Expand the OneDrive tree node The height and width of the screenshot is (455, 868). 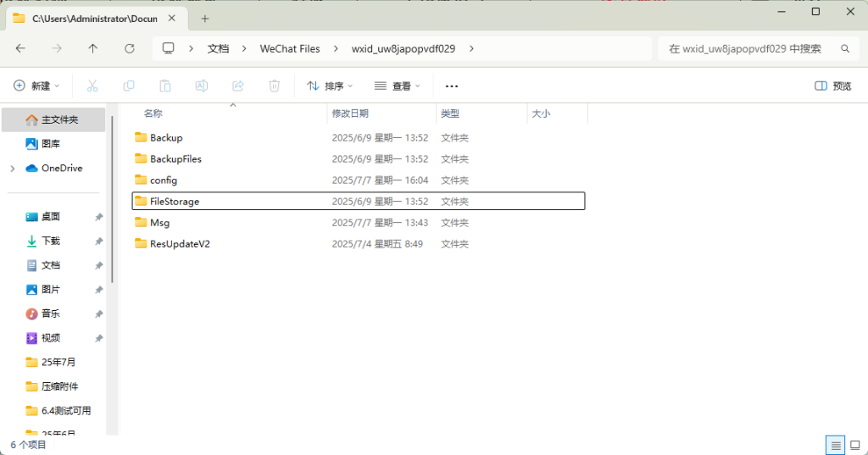click(12, 169)
